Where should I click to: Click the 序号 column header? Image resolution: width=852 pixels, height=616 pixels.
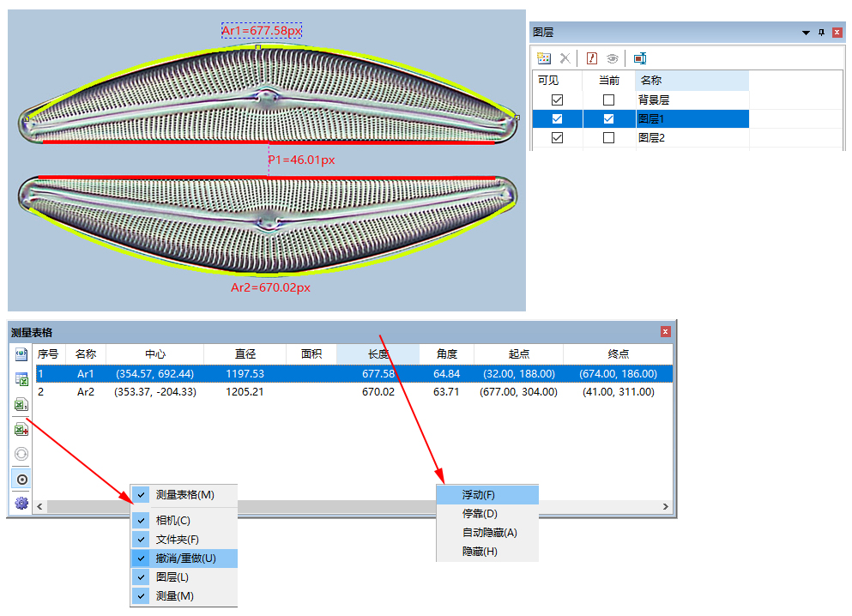click(48, 354)
